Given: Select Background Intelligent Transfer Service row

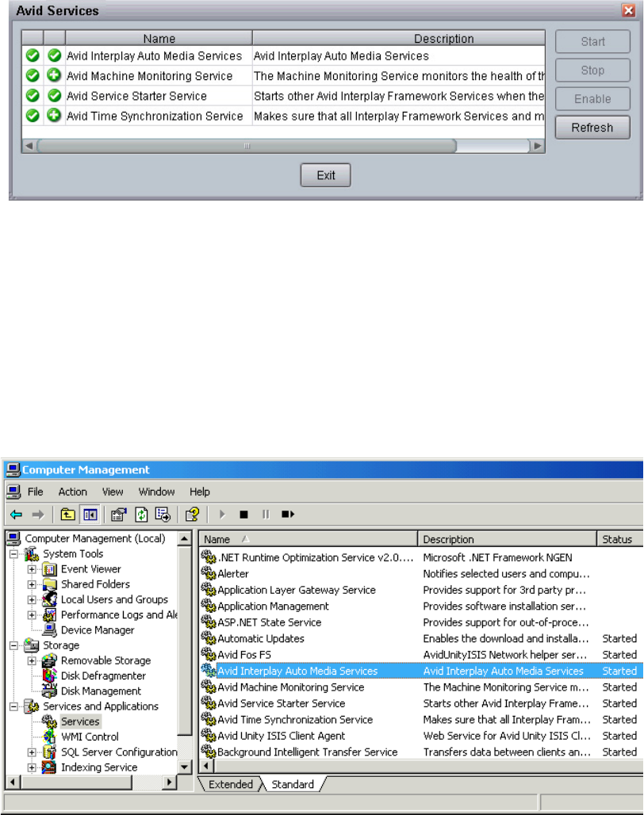Looking at the screenshot, I should coord(421,752).
